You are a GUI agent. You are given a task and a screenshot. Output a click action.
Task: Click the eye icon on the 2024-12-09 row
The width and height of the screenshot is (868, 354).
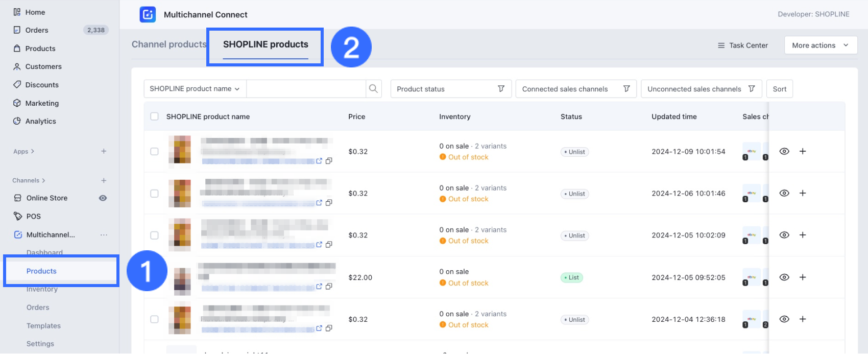tap(784, 151)
